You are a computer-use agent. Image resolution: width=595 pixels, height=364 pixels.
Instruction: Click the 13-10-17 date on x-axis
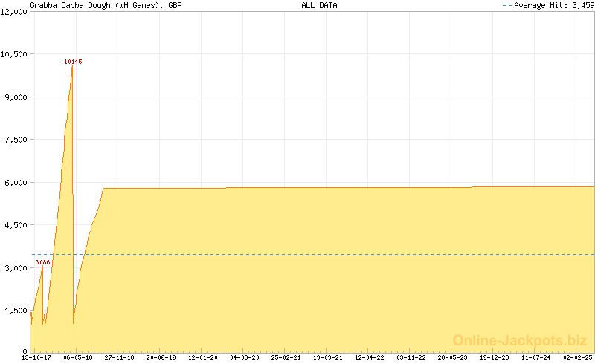coord(36,357)
